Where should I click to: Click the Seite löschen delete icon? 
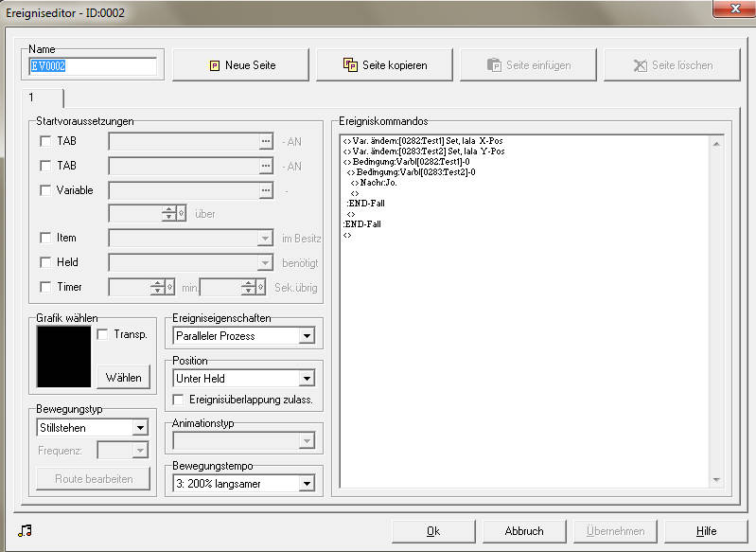point(640,65)
